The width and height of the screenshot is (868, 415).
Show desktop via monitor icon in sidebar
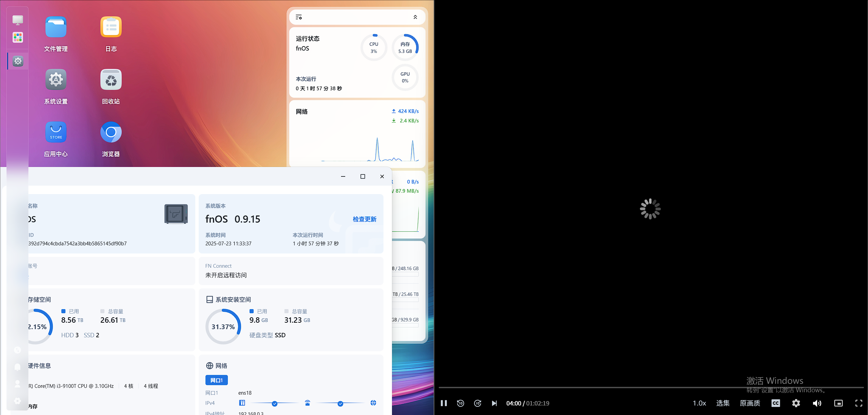[x=18, y=20]
